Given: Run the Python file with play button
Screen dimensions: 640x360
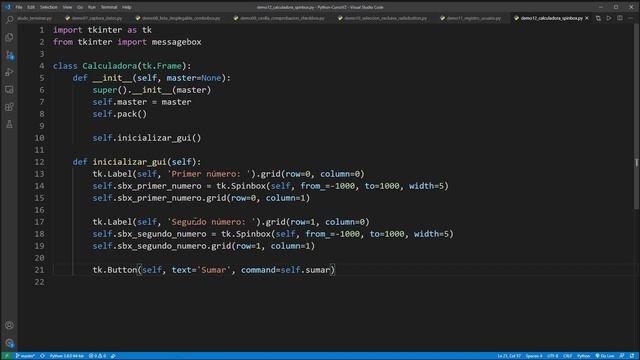Looking at the screenshot, I should [x=609, y=18].
